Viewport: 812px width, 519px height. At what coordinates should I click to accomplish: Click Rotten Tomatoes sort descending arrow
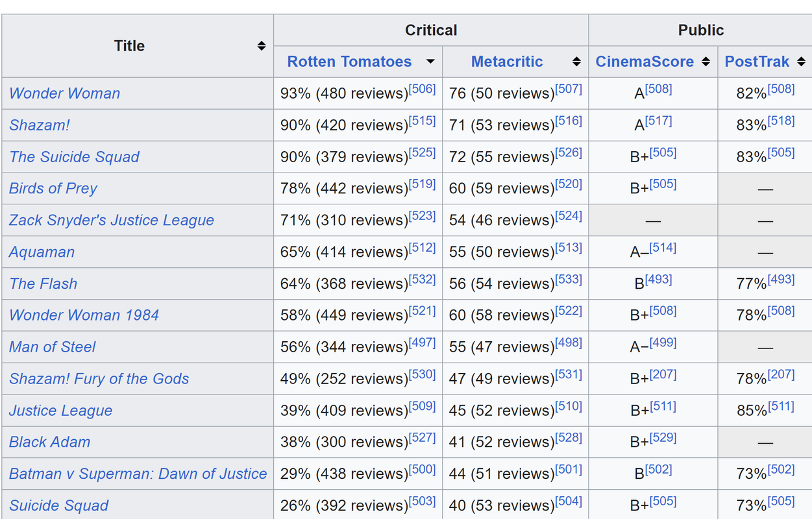tap(430, 62)
